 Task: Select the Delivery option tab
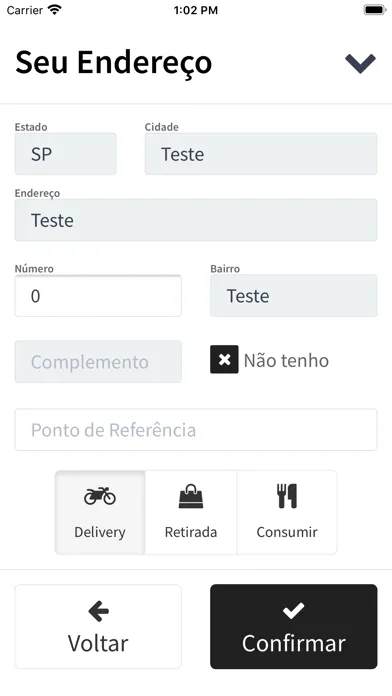100,513
